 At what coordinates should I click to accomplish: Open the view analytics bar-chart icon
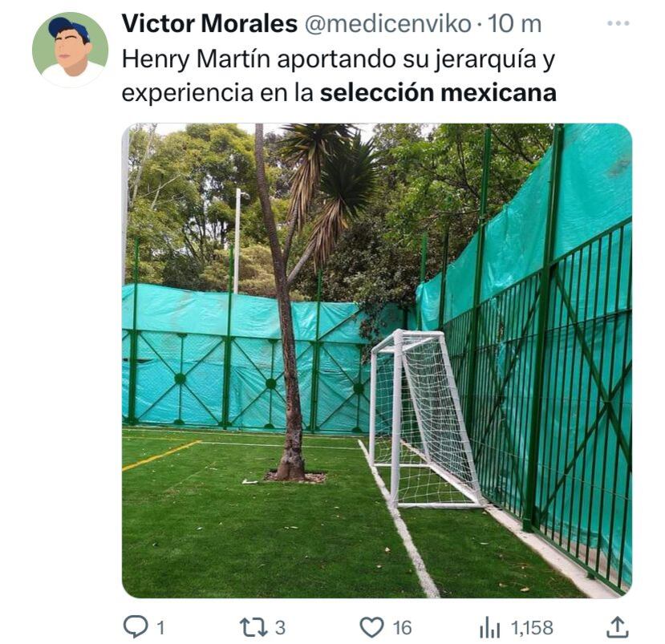click(490, 628)
